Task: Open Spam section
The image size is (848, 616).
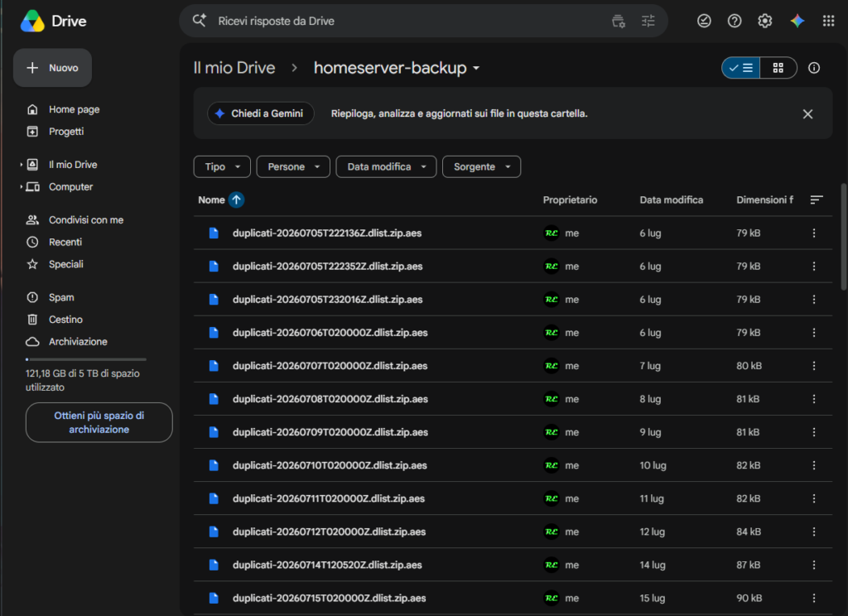Action: (61, 297)
